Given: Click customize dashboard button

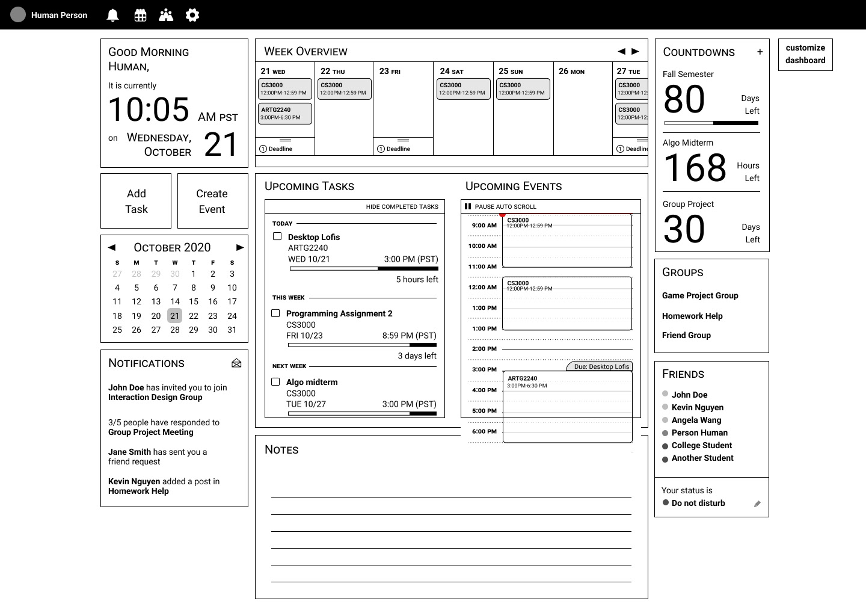Looking at the screenshot, I should [805, 54].
